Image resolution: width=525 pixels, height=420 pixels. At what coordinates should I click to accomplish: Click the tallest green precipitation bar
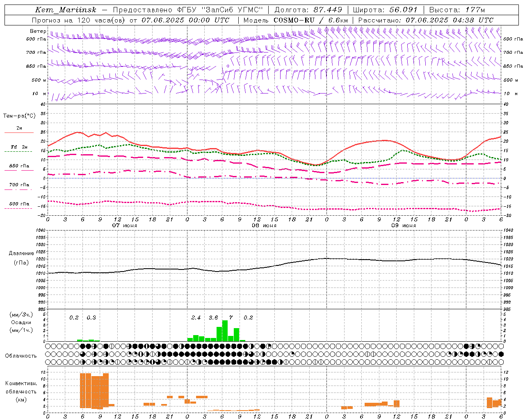click(225, 331)
